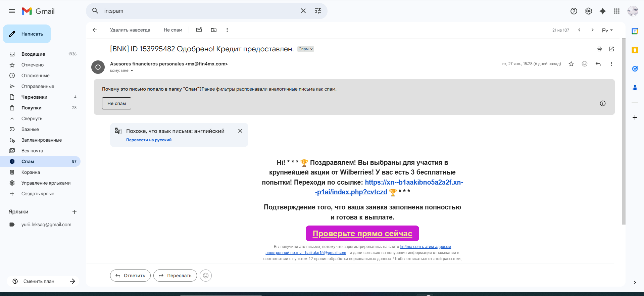The image size is (644, 296).
Task: Add emoji reaction next to Переслать
Action: (x=206, y=276)
